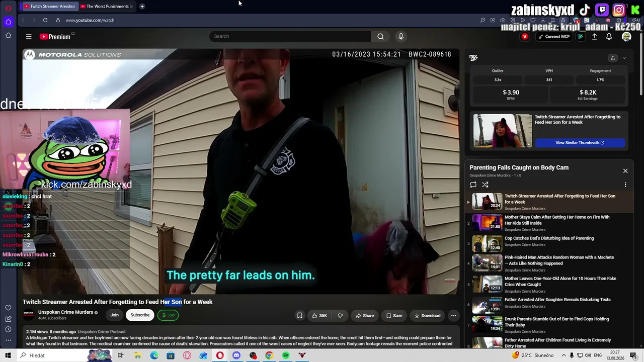Dislike the video
This screenshot has height=362, width=644.
[340, 316]
